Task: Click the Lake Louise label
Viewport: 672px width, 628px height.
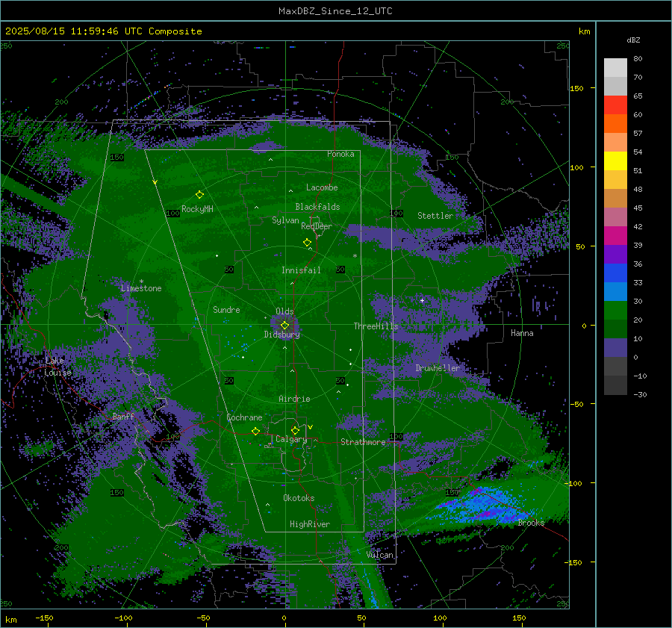Action: click(x=57, y=367)
